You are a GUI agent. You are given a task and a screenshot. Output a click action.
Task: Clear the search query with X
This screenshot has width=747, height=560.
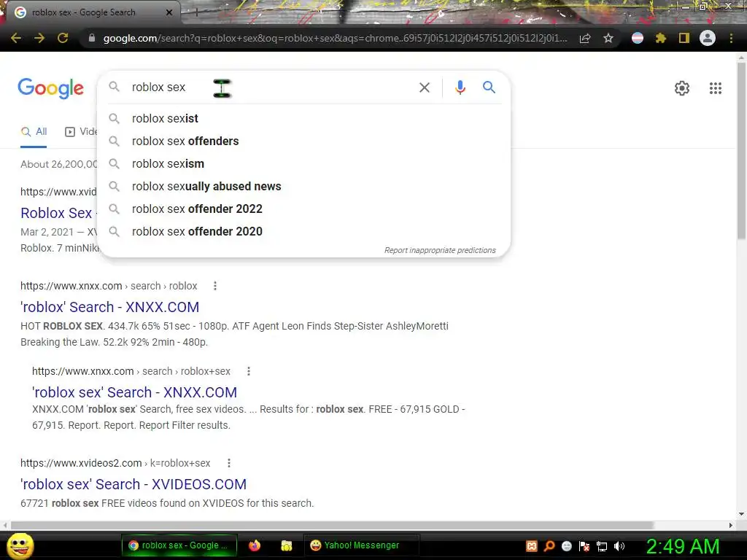tap(424, 87)
